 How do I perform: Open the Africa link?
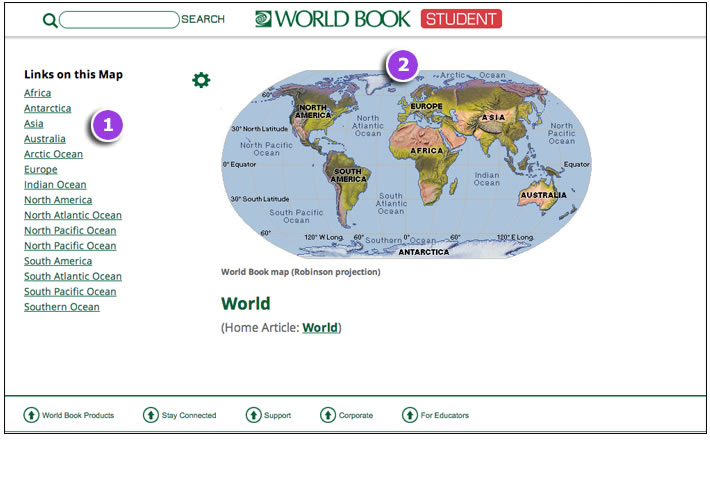38,93
